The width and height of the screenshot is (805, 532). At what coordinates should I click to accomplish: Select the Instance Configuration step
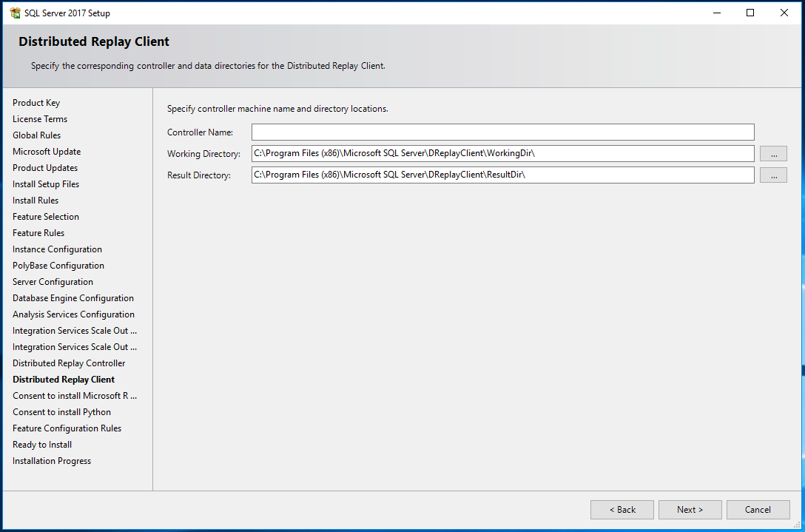pyautogui.click(x=57, y=249)
